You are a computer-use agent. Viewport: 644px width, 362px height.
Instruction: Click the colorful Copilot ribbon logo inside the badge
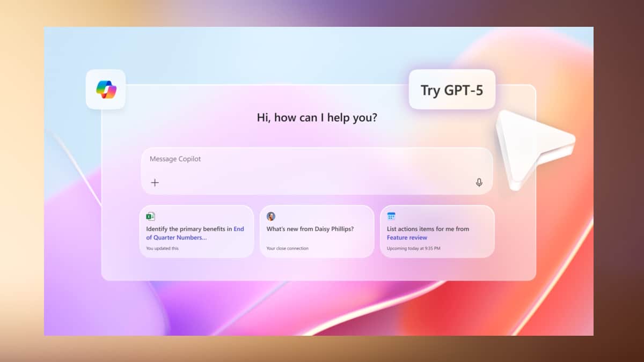[105, 89]
